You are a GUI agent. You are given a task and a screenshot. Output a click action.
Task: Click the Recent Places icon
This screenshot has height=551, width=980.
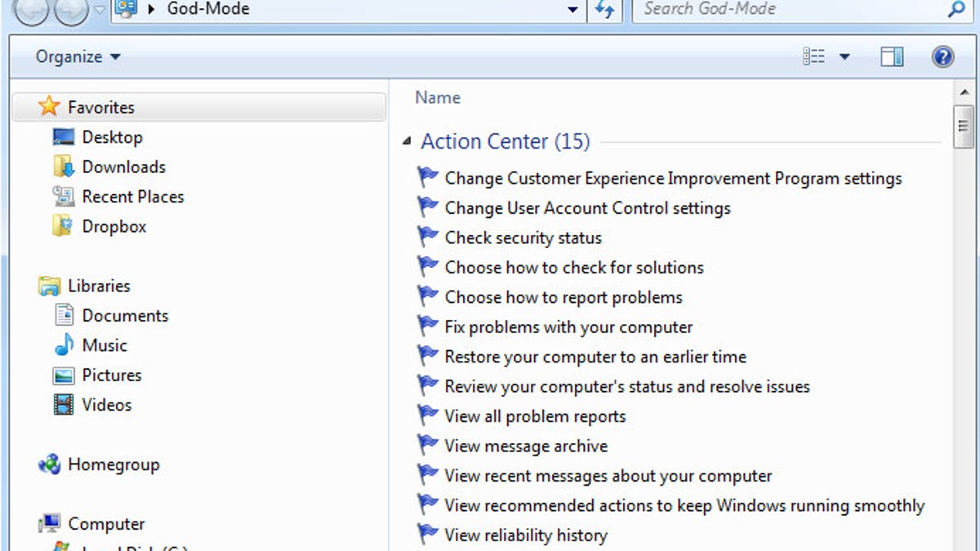click(x=64, y=196)
